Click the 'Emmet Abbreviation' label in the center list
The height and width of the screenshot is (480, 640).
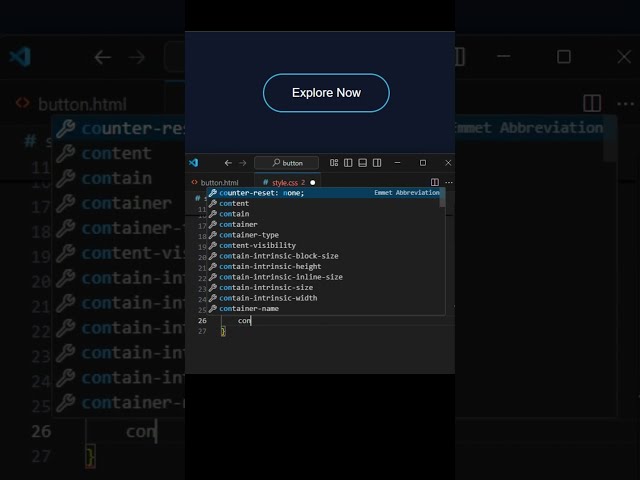click(407, 193)
